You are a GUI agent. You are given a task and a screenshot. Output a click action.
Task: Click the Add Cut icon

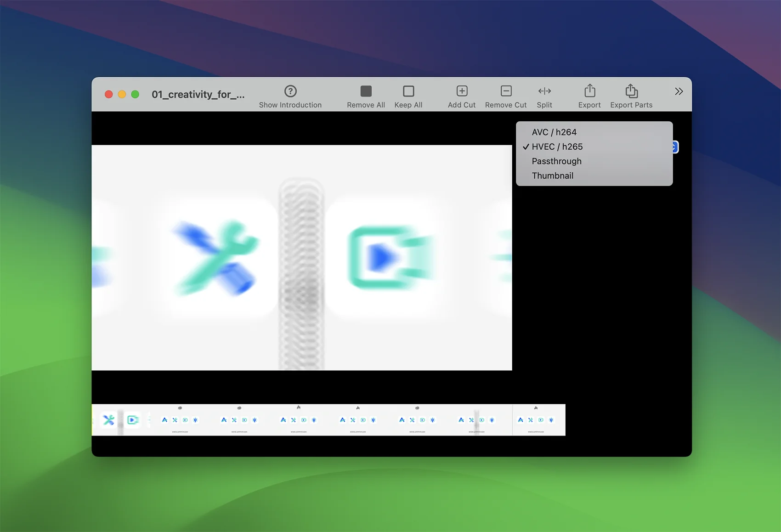[x=462, y=91]
